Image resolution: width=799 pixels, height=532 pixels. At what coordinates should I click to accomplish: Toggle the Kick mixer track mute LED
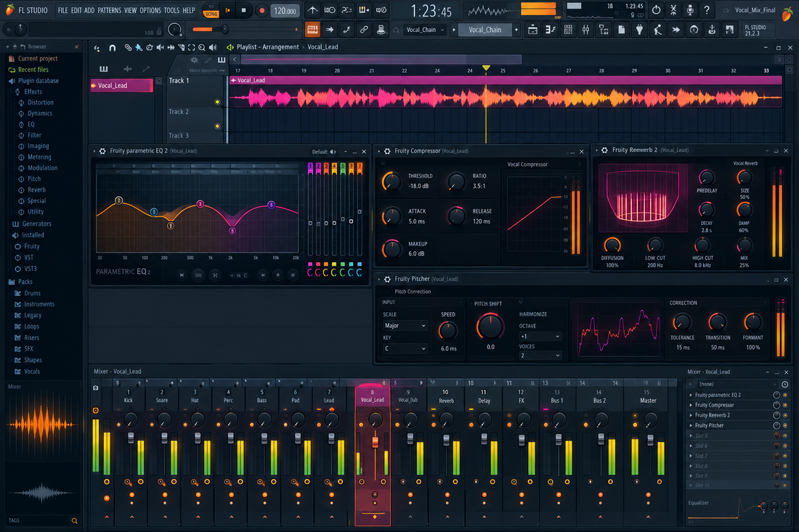[x=118, y=425]
